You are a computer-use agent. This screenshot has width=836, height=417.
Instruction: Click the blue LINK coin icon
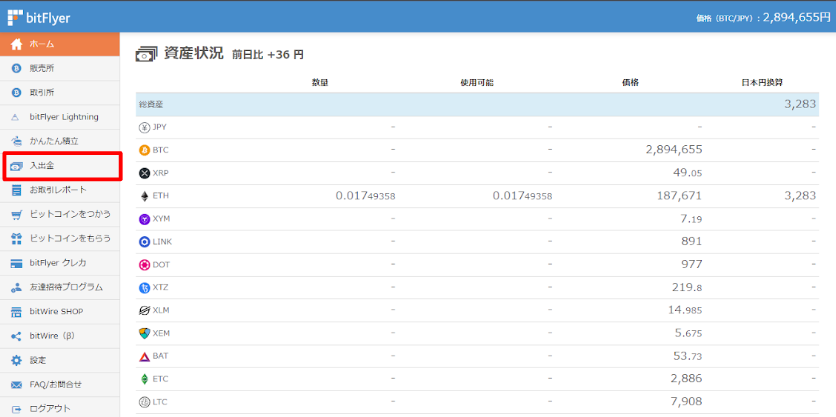point(144,242)
